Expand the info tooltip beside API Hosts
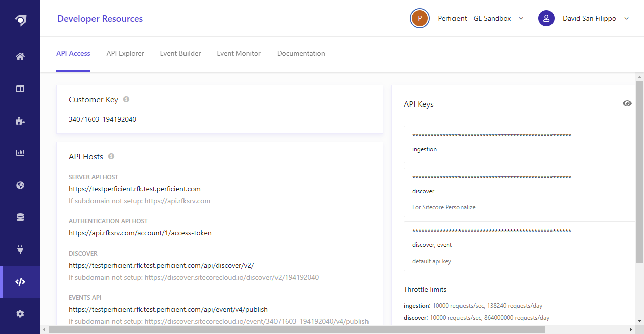 point(112,156)
